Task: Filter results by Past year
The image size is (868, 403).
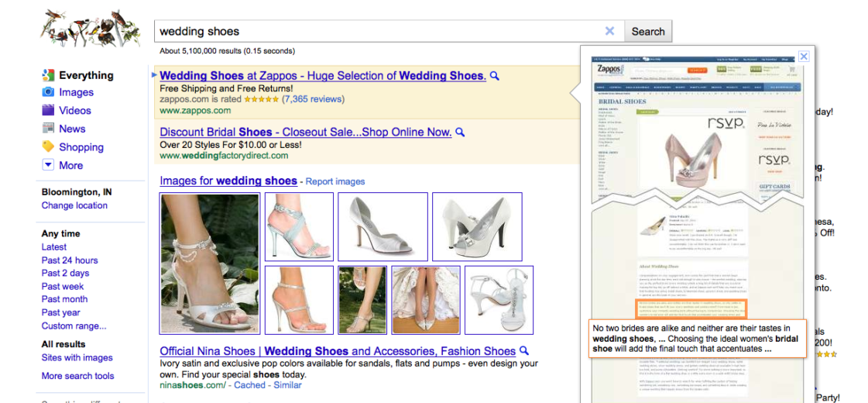Action: pyautogui.click(x=61, y=312)
